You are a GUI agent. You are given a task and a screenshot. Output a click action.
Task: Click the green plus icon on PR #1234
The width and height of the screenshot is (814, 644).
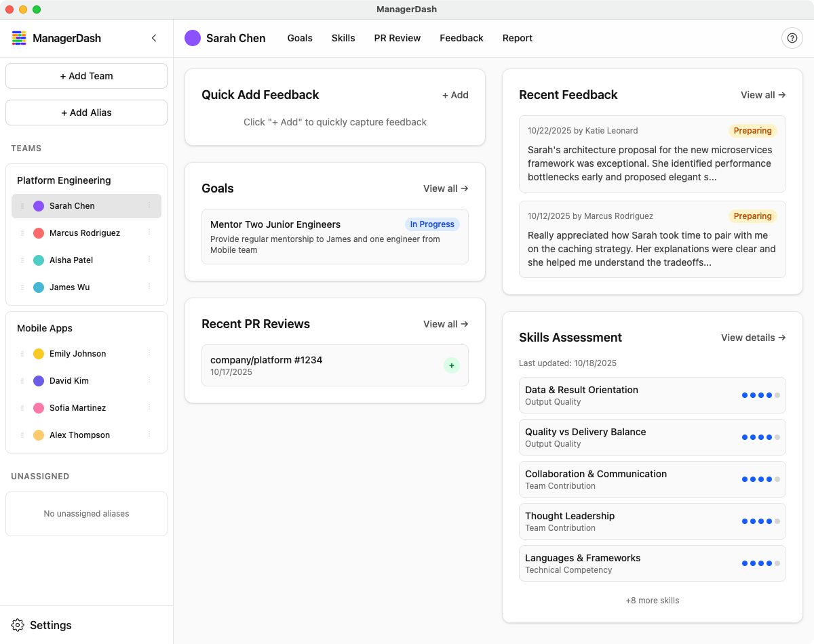tap(452, 365)
